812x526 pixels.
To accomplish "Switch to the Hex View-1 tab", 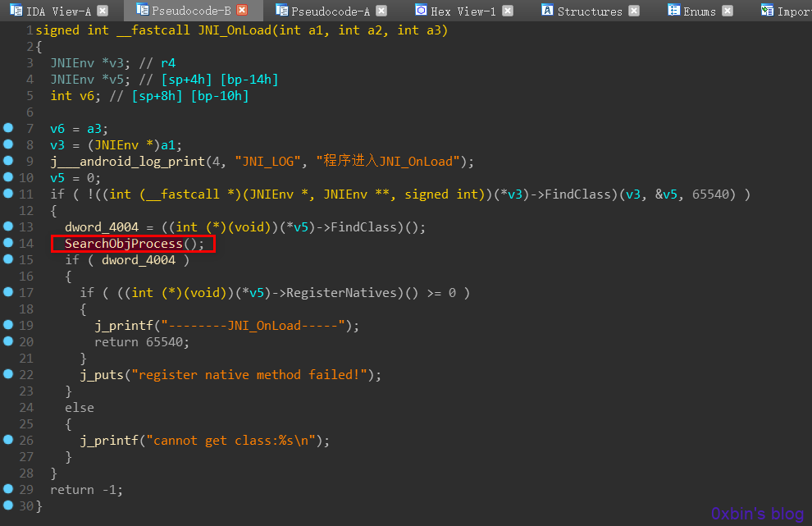I will (x=463, y=11).
